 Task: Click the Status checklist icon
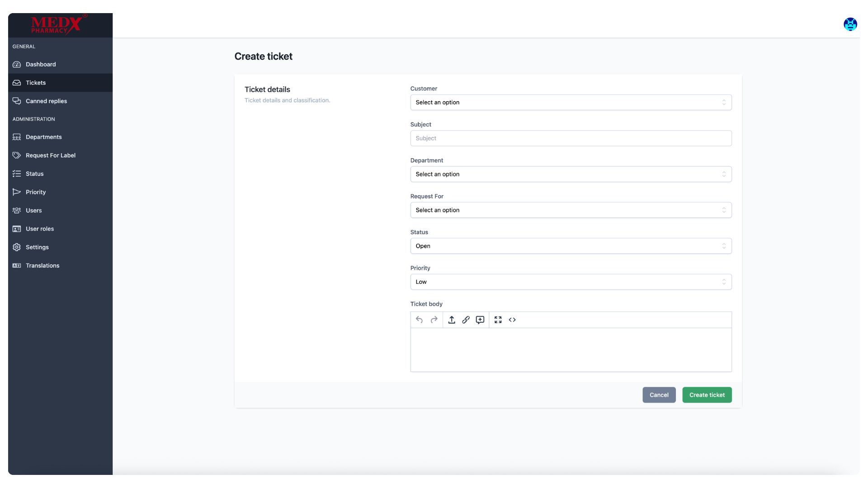coord(17,174)
